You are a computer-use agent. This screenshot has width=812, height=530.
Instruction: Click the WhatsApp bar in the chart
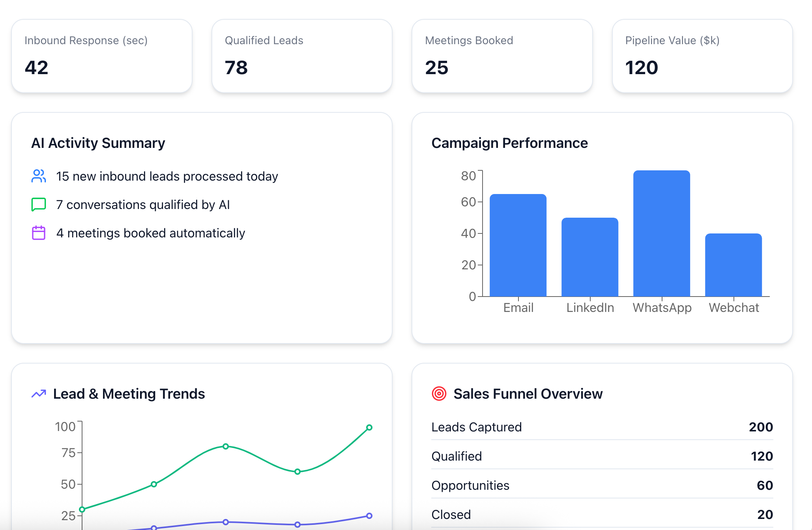[x=661, y=233]
